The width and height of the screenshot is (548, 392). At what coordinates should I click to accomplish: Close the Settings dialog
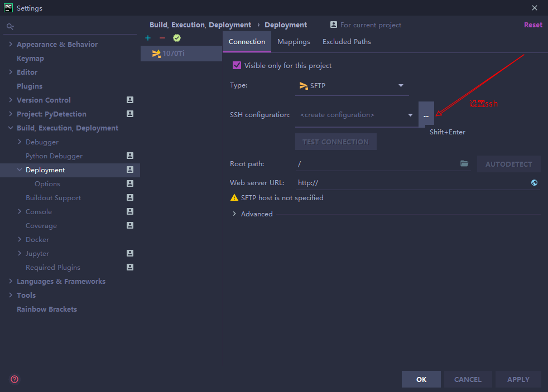pyautogui.click(x=535, y=8)
